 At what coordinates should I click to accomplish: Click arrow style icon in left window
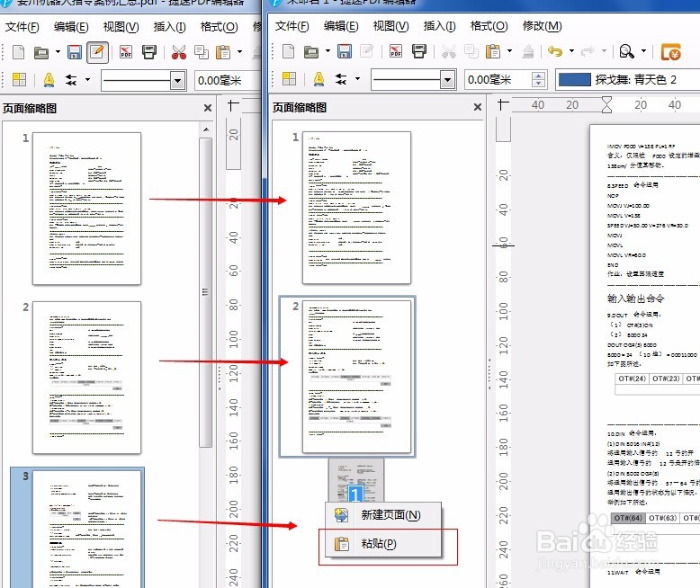71,80
